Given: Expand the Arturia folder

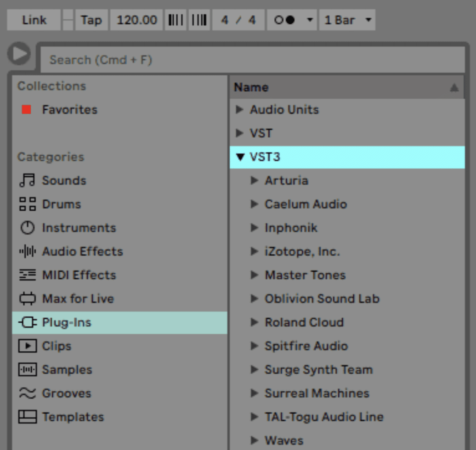Looking at the screenshot, I should tap(254, 180).
